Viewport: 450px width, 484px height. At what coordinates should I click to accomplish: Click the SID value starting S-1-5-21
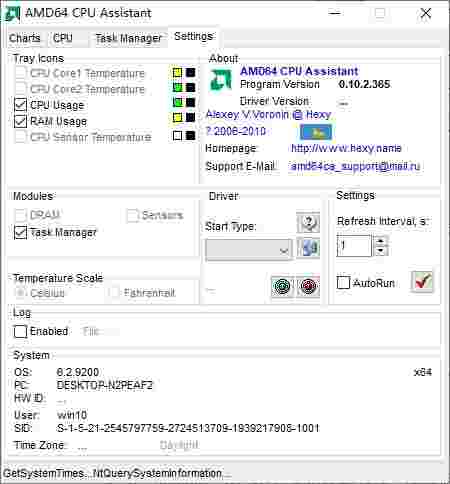[x=188, y=428]
